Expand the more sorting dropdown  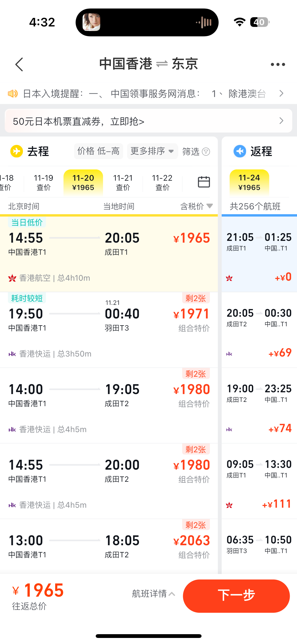click(x=152, y=151)
